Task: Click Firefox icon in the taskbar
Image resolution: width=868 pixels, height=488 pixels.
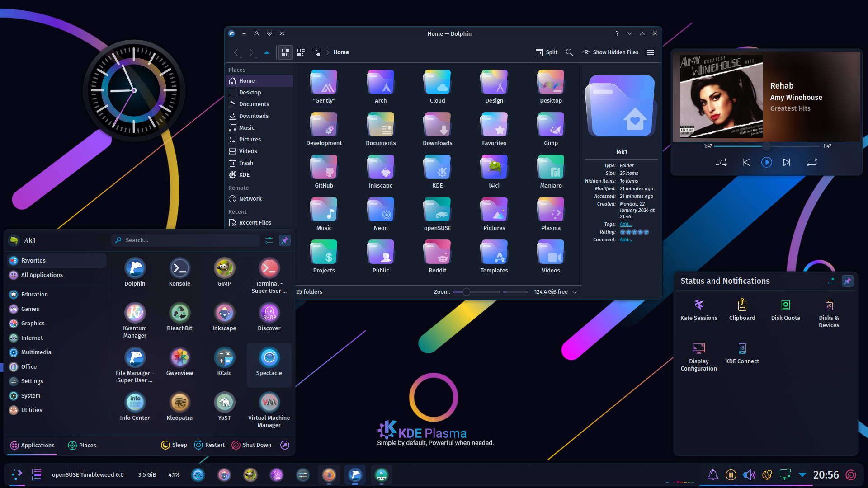Action: (x=329, y=475)
